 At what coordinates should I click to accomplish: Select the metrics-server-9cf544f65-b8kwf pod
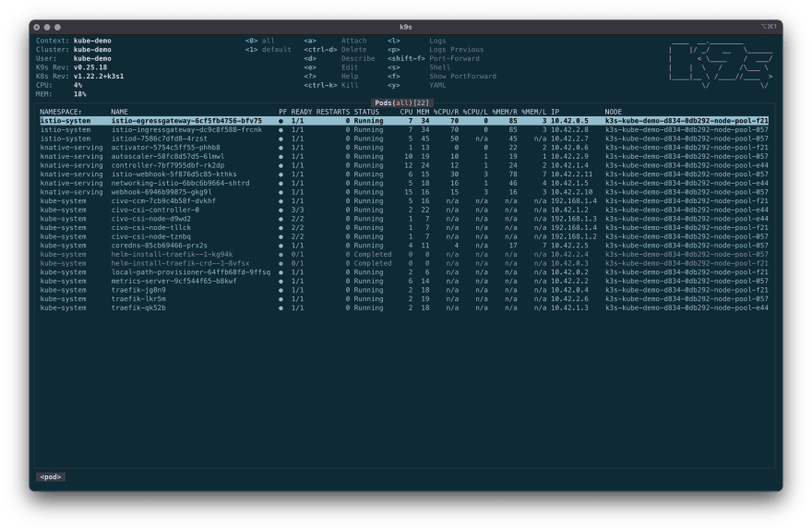pos(404,281)
